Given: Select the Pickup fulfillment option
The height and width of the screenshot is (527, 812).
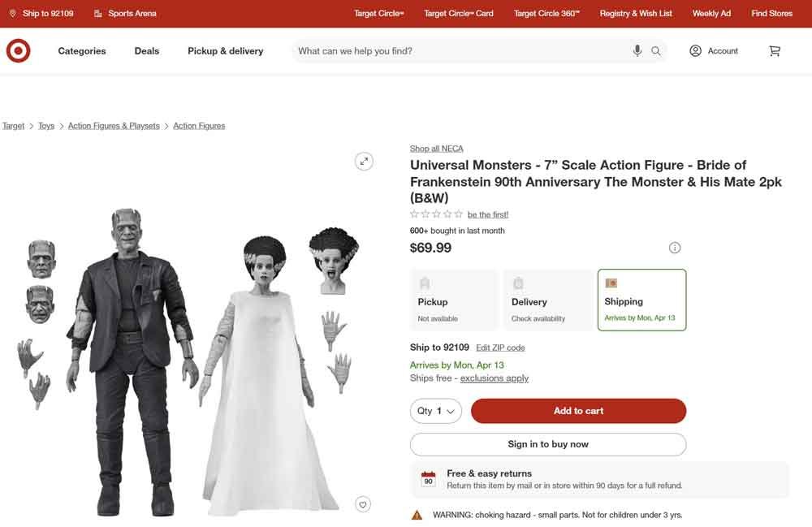Looking at the screenshot, I should (453, 300).
